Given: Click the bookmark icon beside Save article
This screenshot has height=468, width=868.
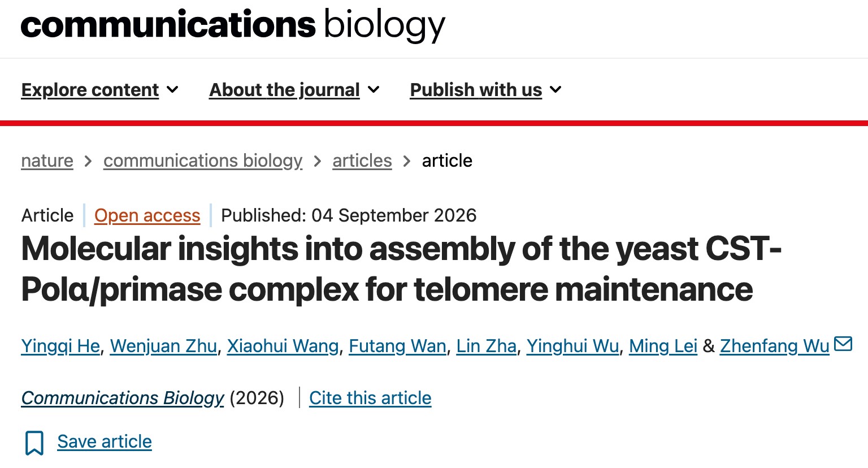Looking at the screenshot, I should [34, 443].
